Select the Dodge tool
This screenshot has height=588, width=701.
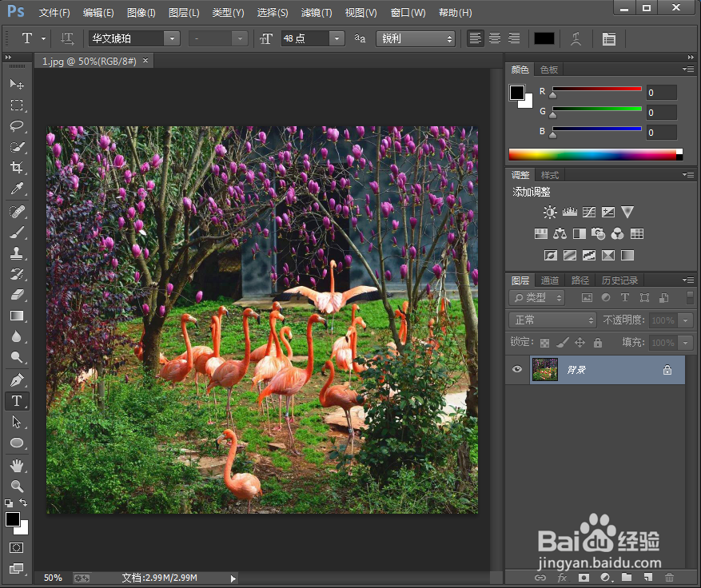coord(17,357)
